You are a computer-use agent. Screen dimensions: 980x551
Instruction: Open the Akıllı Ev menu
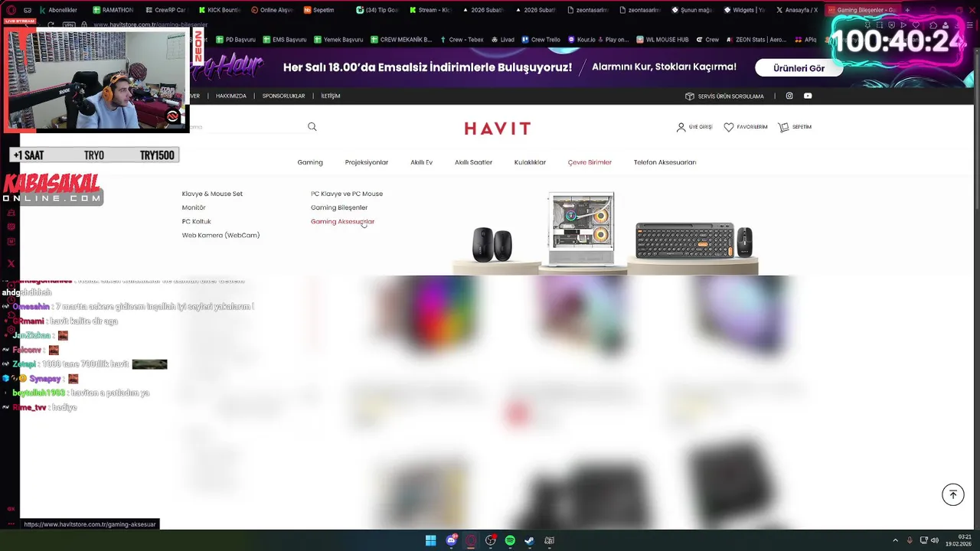(x=421, y=162)
